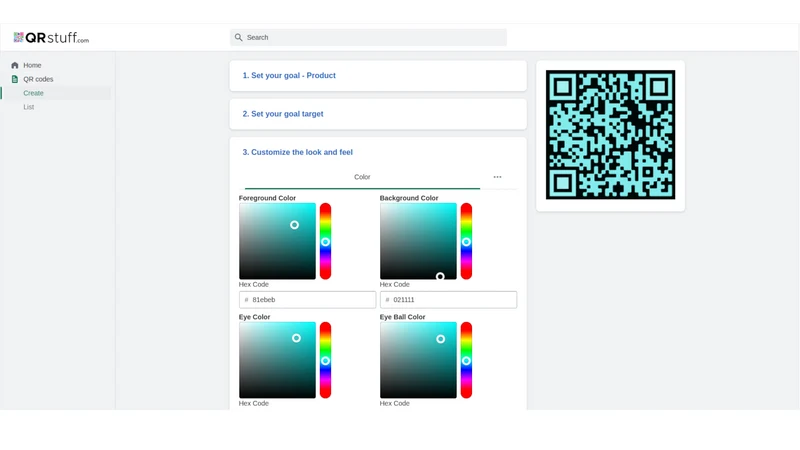The height and width of the screenshot is (450, 800).
Task: Click the Background Color saturation picker area
Action: click(x=418, y=241)
